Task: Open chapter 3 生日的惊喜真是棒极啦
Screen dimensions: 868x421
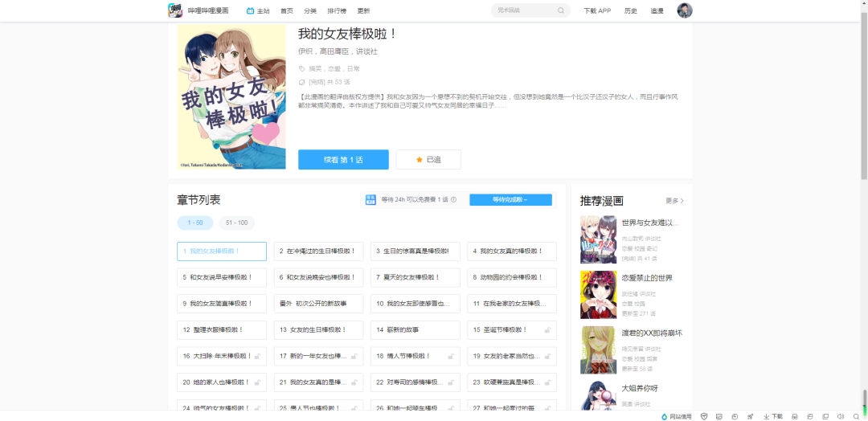Action: [x=416, y=251]
